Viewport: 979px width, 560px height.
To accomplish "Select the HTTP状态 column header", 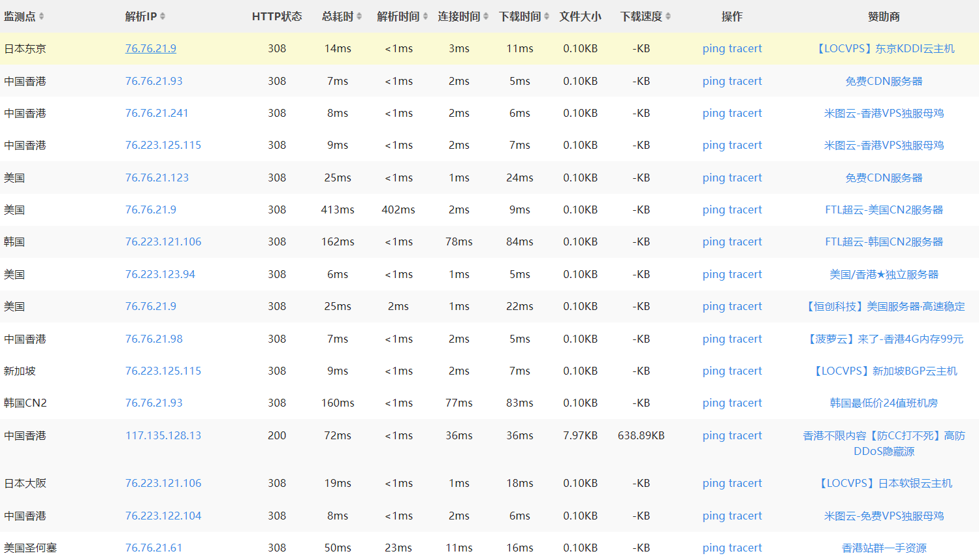I will (x=277, y=16).
